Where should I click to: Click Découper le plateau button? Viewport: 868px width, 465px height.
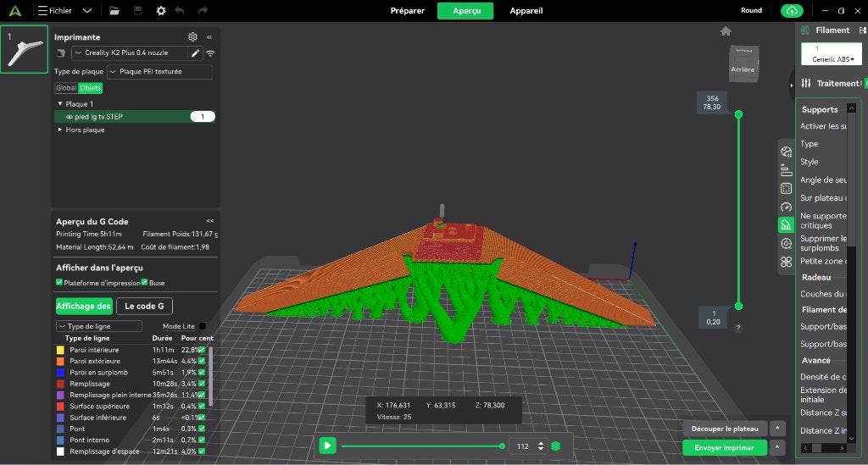(x=725, y=429)
